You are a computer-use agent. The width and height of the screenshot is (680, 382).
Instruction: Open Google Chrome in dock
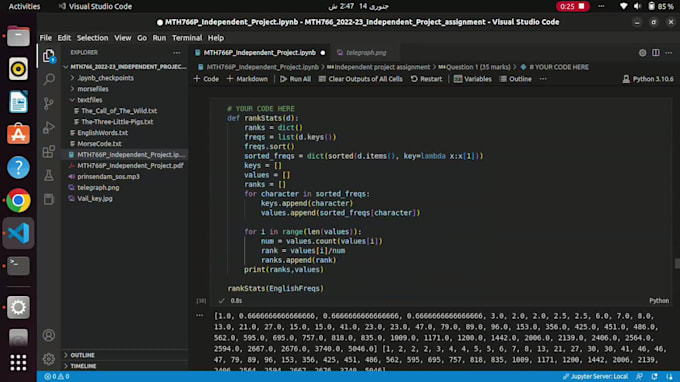18,200
